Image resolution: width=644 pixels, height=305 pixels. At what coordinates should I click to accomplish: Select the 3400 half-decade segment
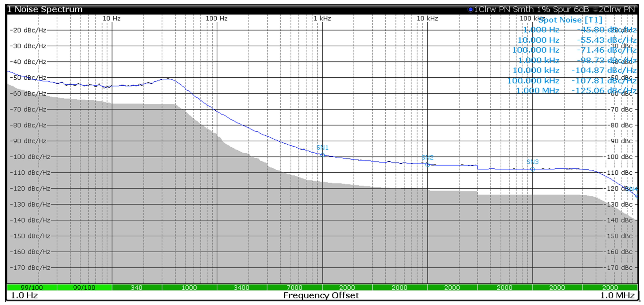[242, 287]
